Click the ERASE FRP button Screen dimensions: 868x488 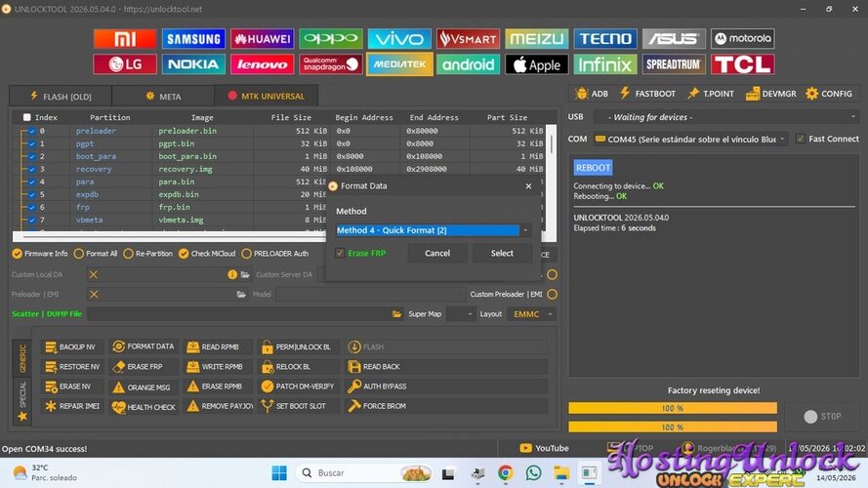click(x=144, y=367)
